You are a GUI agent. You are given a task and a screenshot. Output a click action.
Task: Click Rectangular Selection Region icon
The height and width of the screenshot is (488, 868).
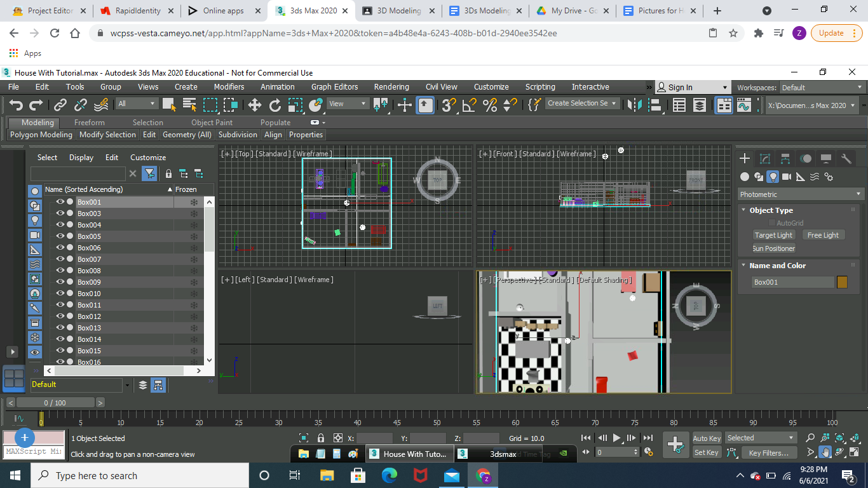pyautogui.click(x=210, y=105)
